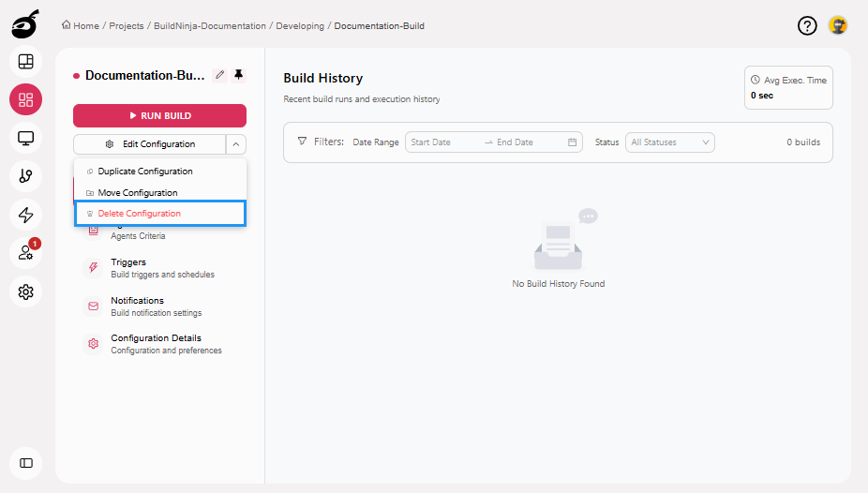Open the Notifications section
This screenshot has height=493, width=868.
tap(160, 306)
